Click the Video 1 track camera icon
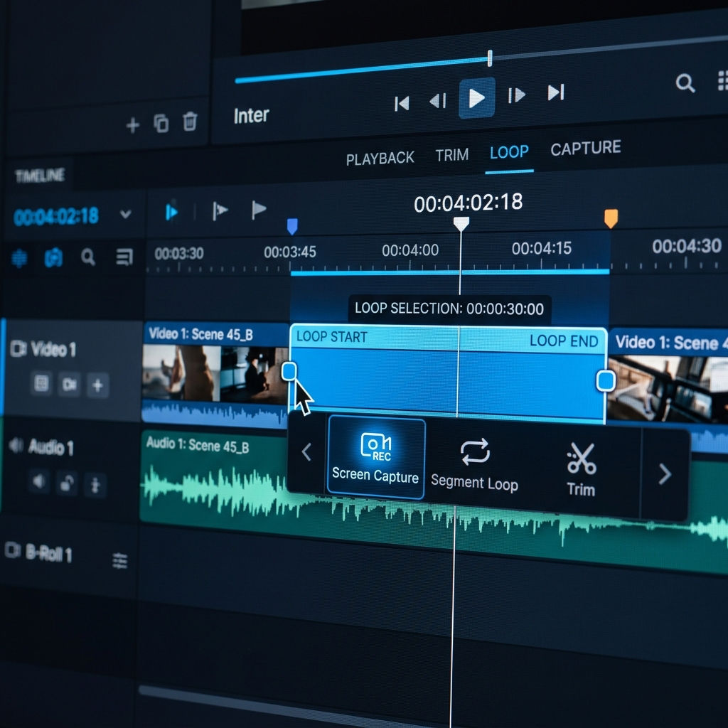The width and height of the screenshot is (728, 728). pyautogui.click(x=18, y=348)
